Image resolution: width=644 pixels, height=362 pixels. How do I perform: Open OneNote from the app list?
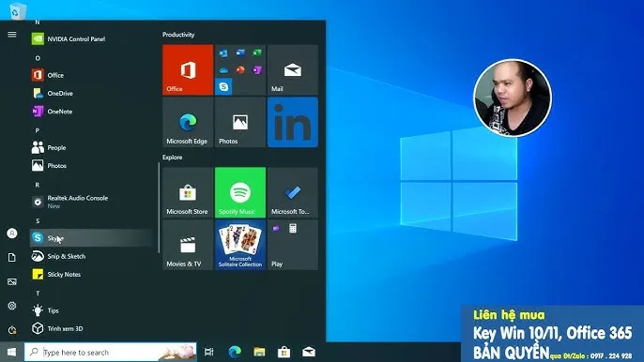pyautogui.click(x=91, y=112)
